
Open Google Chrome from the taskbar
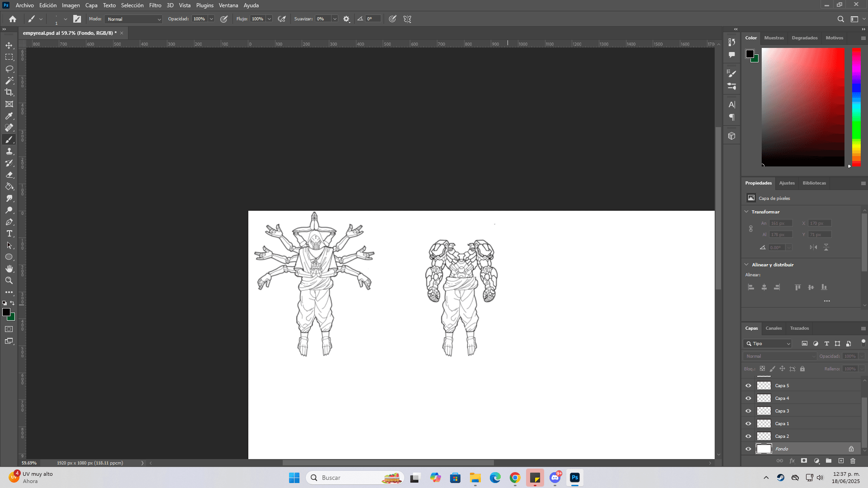coord(515,478)
